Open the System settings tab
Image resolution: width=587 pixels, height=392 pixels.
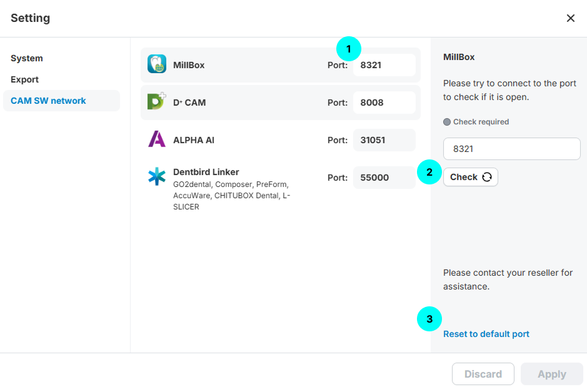27,58
